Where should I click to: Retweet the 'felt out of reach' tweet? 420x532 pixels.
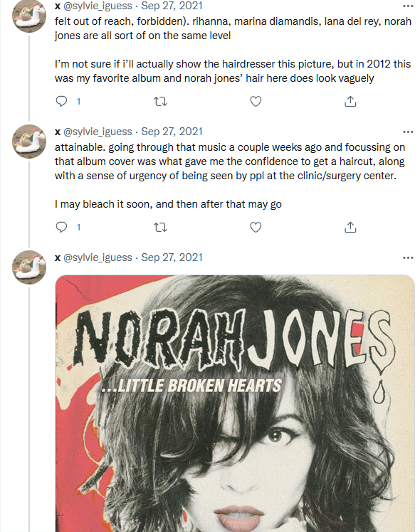[x=161, y=102]
